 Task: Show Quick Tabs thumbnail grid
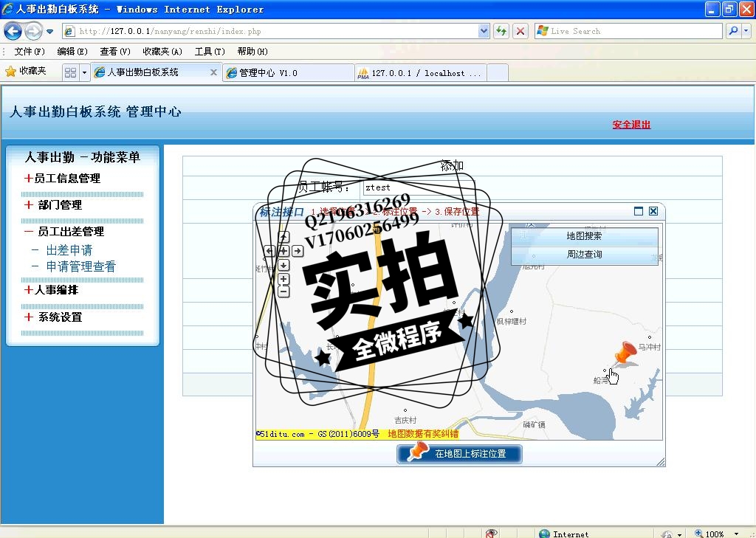pyautogui.click(x=70, y=72)
